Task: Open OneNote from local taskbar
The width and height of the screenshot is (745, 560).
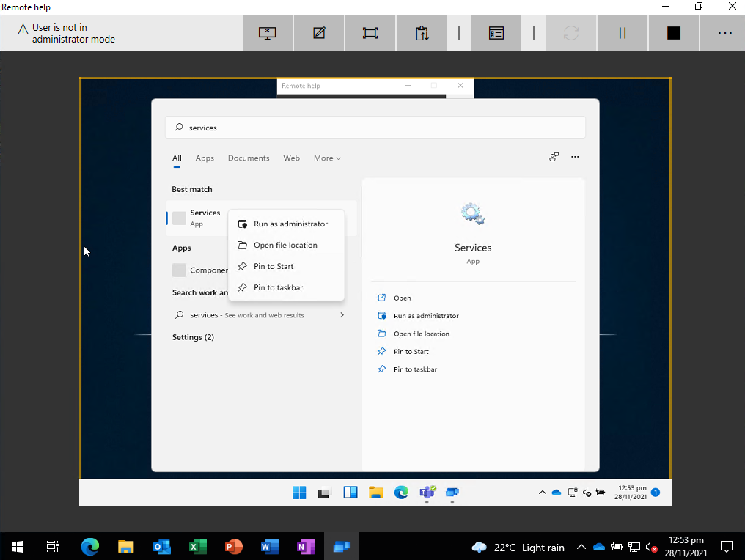Action: [306, 547]
